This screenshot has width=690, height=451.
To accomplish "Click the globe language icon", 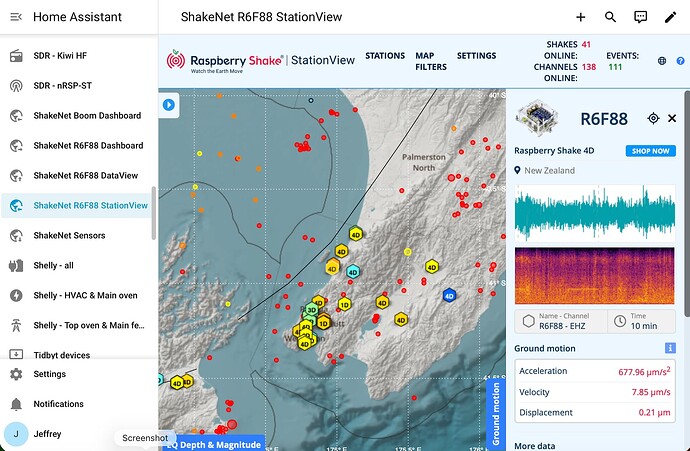I will [x=662, y=61].
